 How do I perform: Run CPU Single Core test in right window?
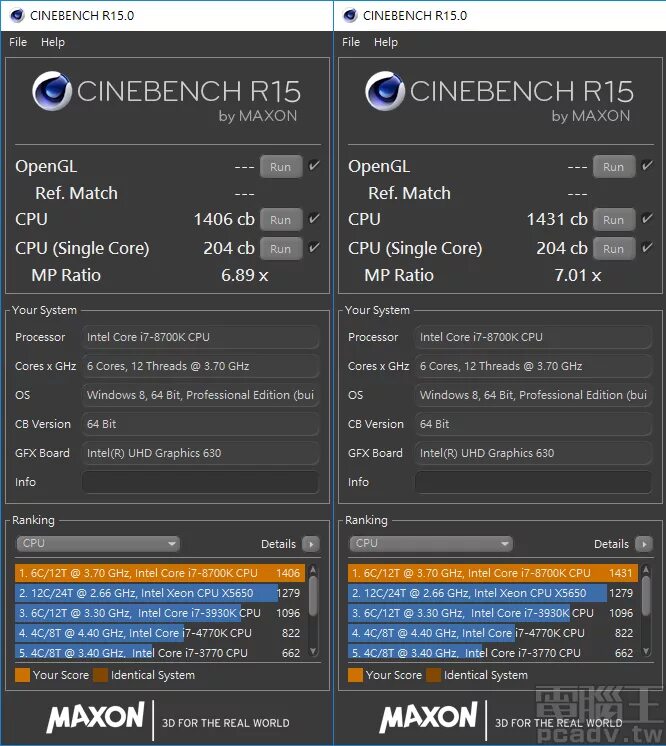(614, 248)
